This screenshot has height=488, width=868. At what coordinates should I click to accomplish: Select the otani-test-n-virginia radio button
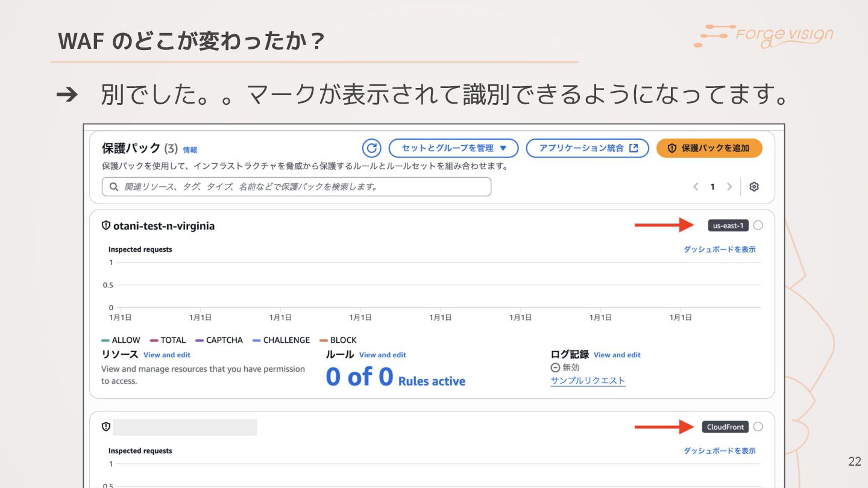click(758, 225)
